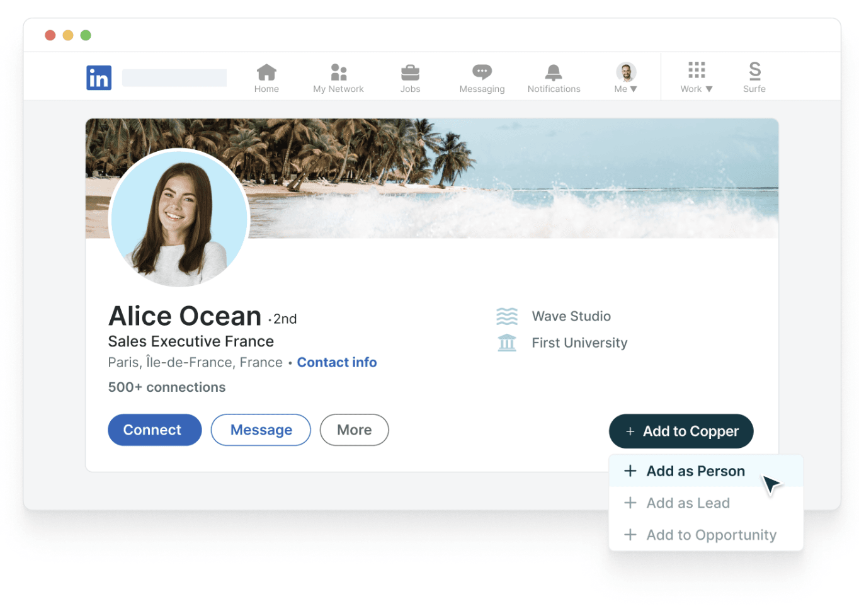Choose Add to Opportunity from menu

[711, 535]
